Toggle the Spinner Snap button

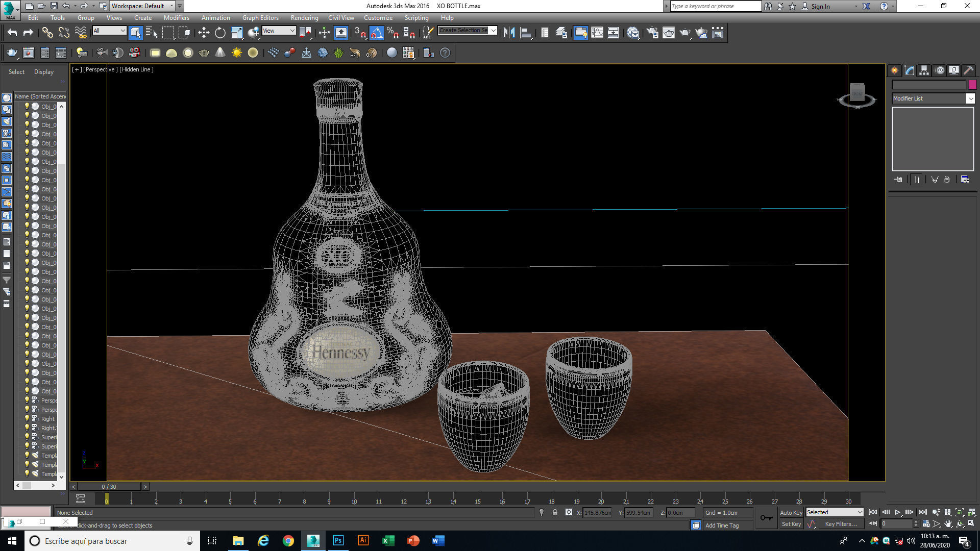click(409, 33)
